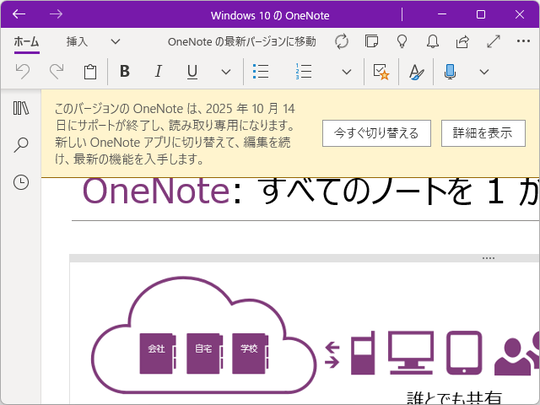The width and height of the screenshot is (540, 405).
Task: Toggle italic formatting
Action: point(158,72)
